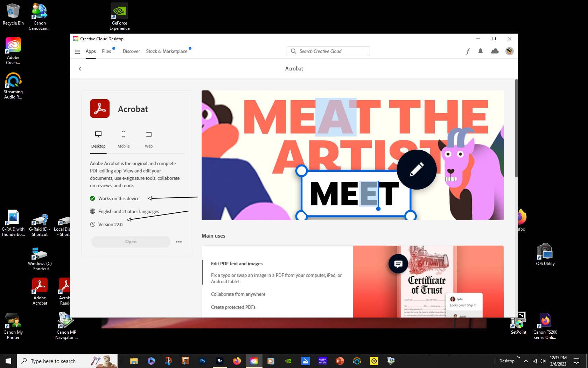Open the volume control in system tray
Image resolution: width=588 pixels, height=368 pixels.
pyautogui.click(x=542, y=361)
